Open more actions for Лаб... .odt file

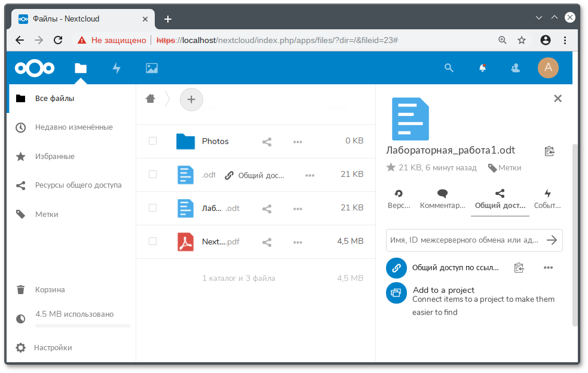(298, 209)
